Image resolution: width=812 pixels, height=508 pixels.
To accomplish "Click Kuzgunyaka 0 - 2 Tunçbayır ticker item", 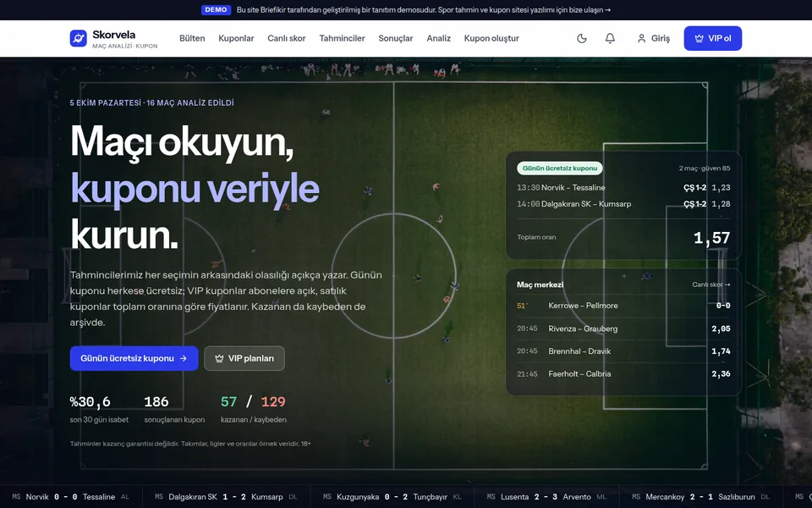I will [392, 497].
